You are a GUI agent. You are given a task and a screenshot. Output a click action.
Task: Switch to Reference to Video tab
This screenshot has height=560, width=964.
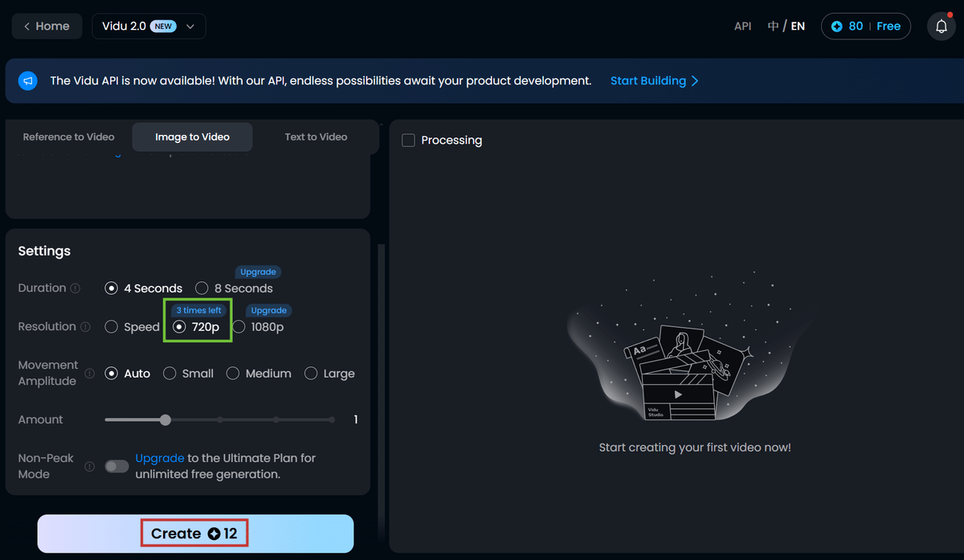[x=68, y=137]
